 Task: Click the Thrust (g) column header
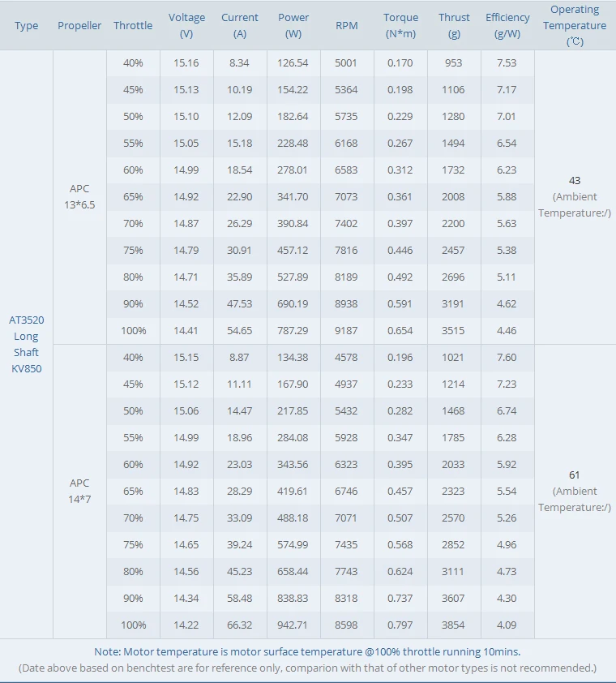coord(454,26)
